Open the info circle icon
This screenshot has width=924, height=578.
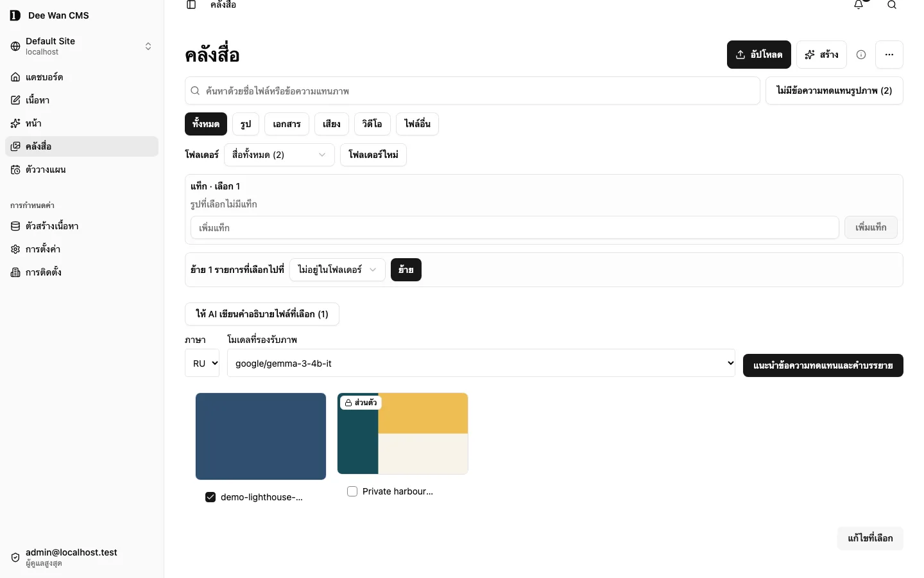[861, 55]
